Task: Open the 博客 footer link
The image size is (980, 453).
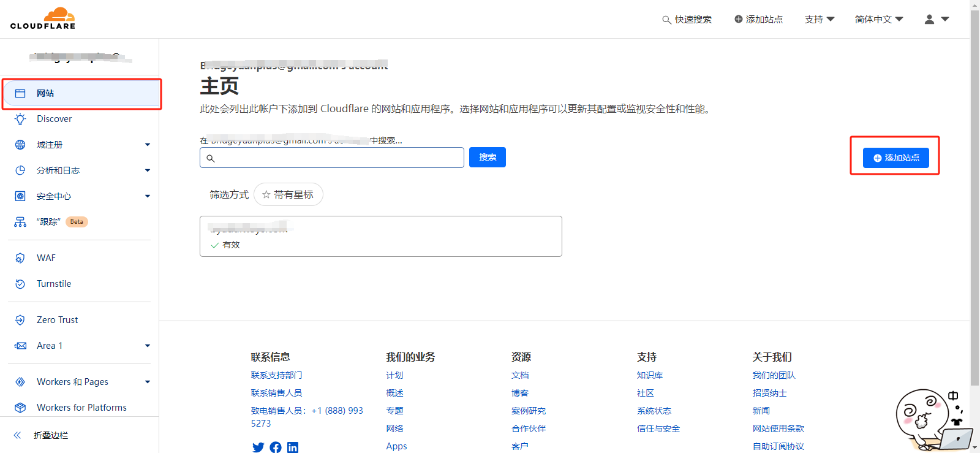Action: pos(520,393)
